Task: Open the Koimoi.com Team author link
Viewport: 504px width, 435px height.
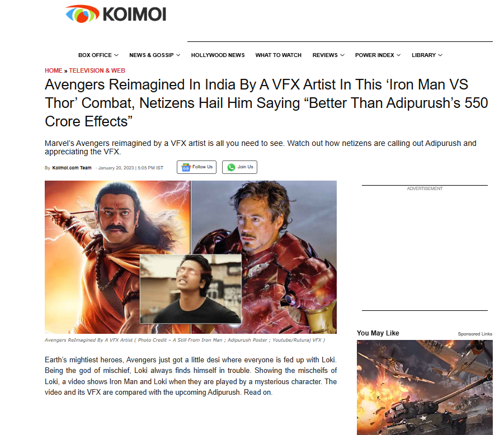Action: coord(72,168)
